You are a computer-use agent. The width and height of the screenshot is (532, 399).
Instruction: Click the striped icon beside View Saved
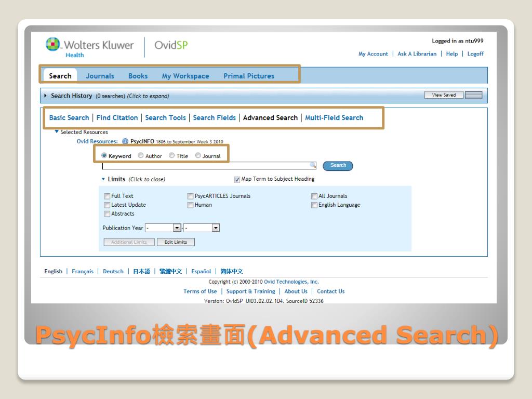click(x=474, y=95)
